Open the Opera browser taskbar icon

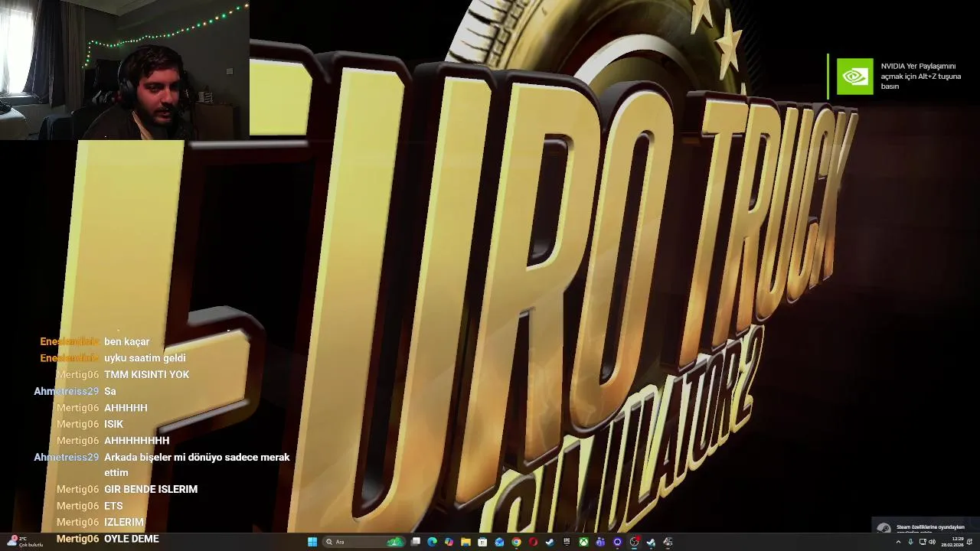[533, 542]
